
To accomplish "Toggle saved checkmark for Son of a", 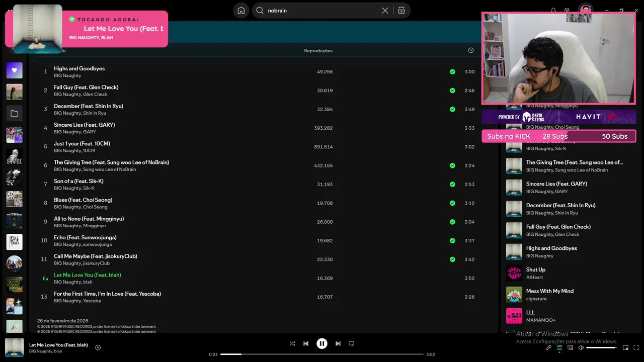I will tap(452, 185).
